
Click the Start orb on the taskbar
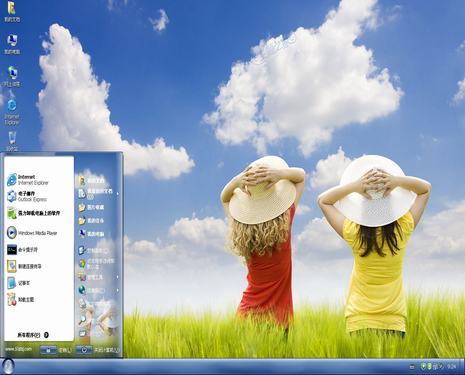click(x=8, y=366)
